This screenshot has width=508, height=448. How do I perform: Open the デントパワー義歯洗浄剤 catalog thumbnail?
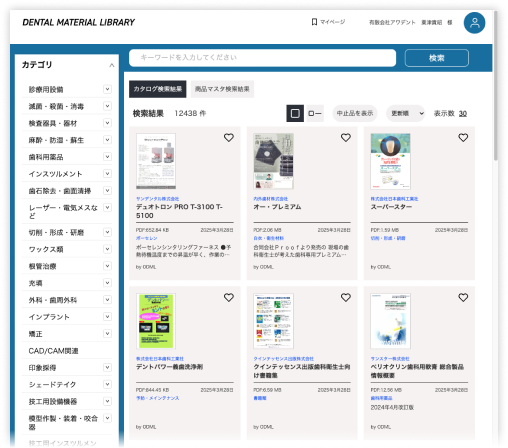(156, 321)
